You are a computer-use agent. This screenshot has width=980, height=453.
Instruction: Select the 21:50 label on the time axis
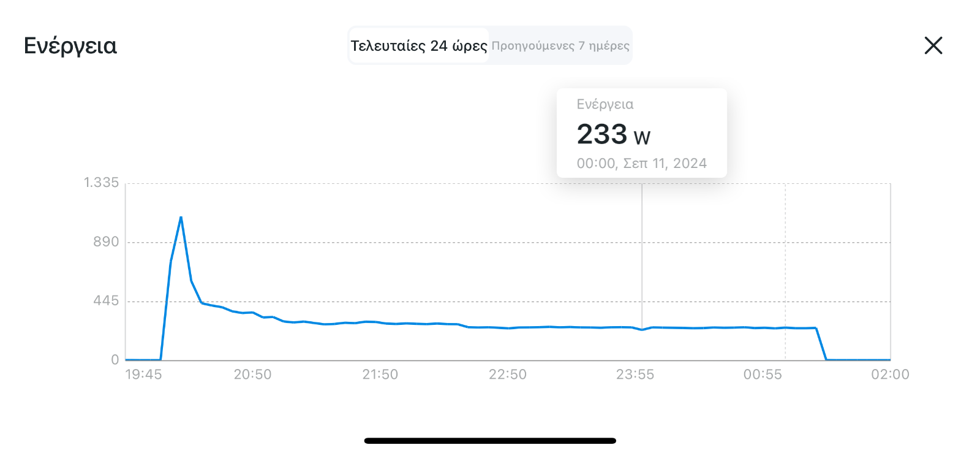coord(380,375)
